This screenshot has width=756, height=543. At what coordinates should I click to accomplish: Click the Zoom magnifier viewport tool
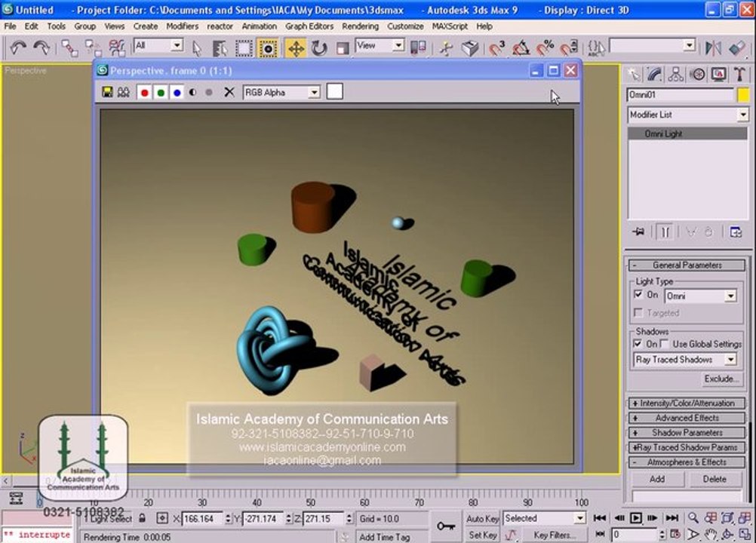click(x=693, y=517)
